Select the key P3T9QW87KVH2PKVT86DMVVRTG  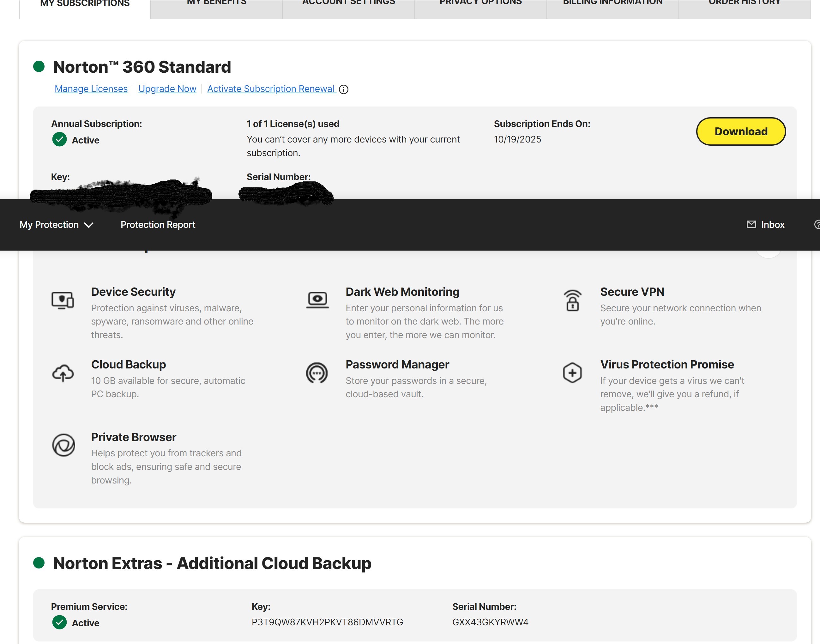[327, 622]
